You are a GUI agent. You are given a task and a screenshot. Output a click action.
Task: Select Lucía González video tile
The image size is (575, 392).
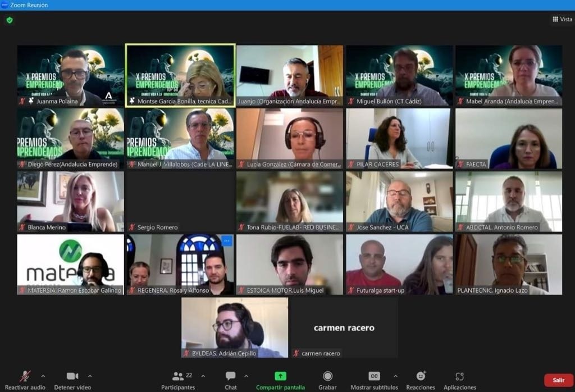tap(290, 139)
